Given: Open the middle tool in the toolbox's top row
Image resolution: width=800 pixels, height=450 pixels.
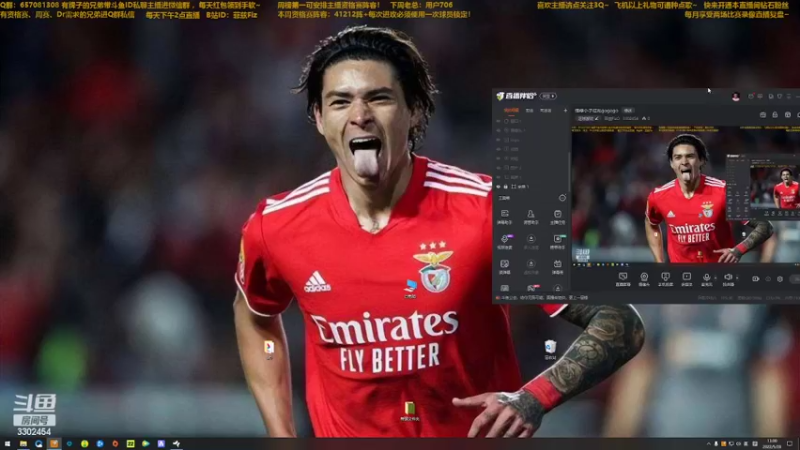Looking at the screenshot, I should coord(531,217).
